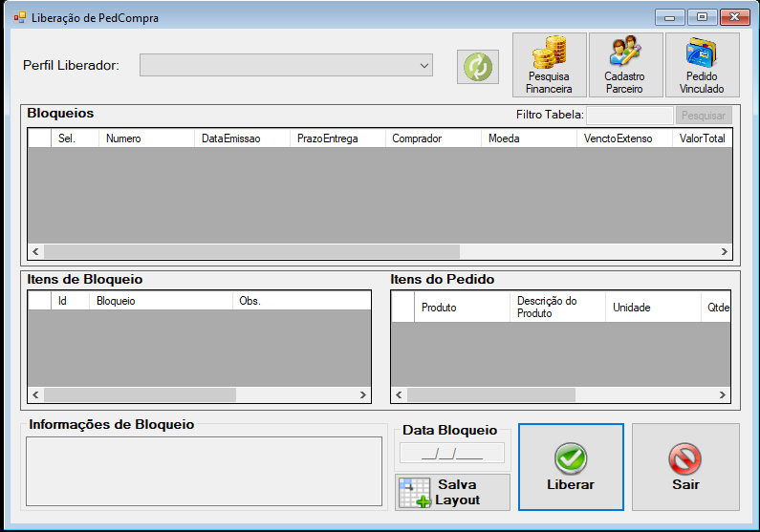Click the green refresh arrows icon
Image resolution: width=760 pixels, height=532 pixels.
click(x=477, y=66)
